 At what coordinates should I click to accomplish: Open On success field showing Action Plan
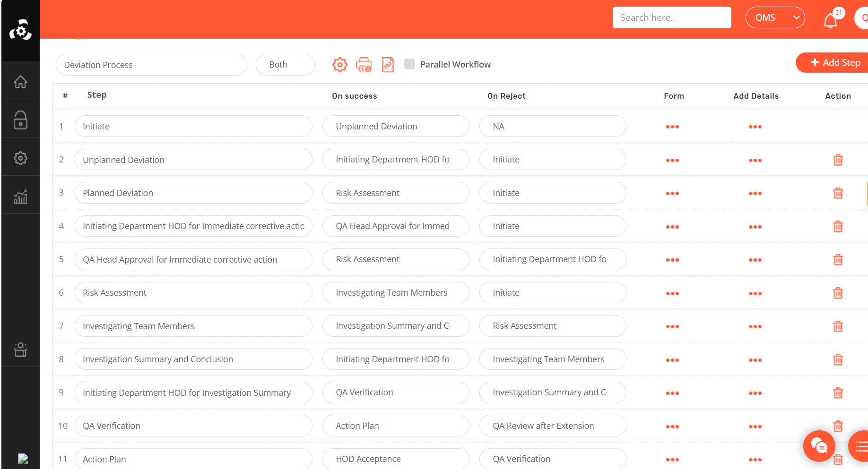pyautogui.click(x=396, y=426)
